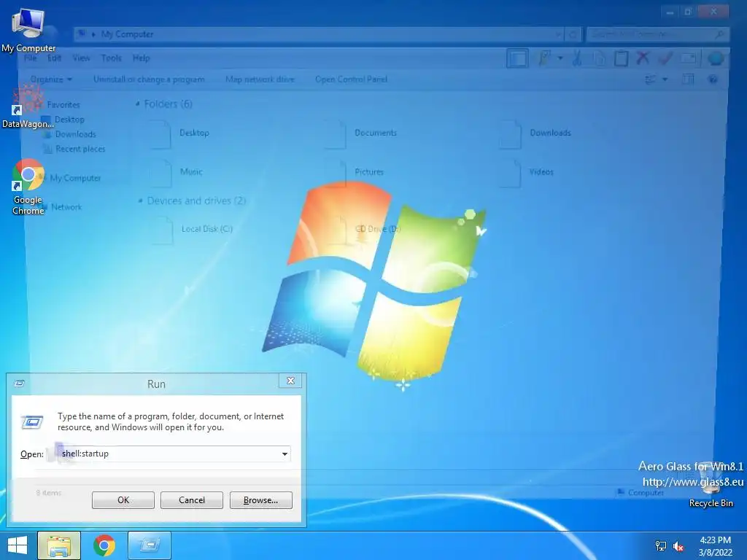
Task: Open the Tools menu in My Computer window
Action: (112, 58)
